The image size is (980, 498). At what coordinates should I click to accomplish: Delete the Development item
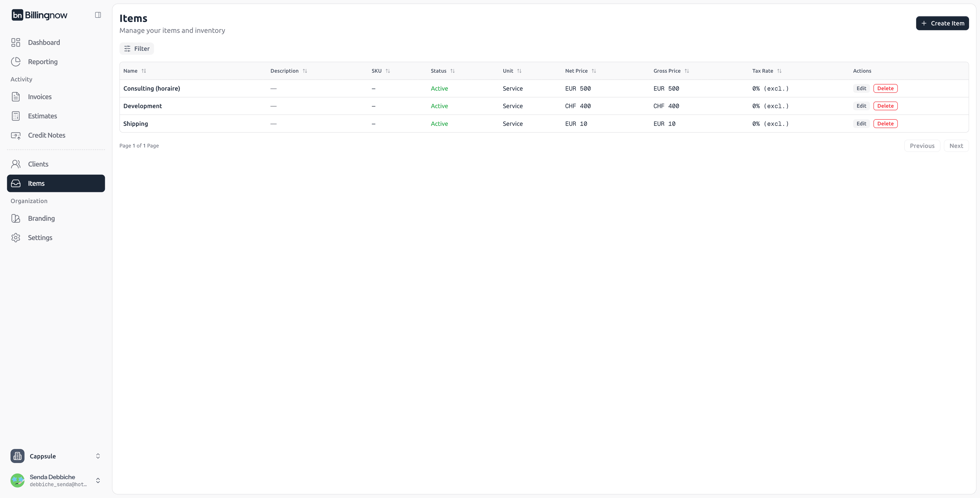(885, 106)
